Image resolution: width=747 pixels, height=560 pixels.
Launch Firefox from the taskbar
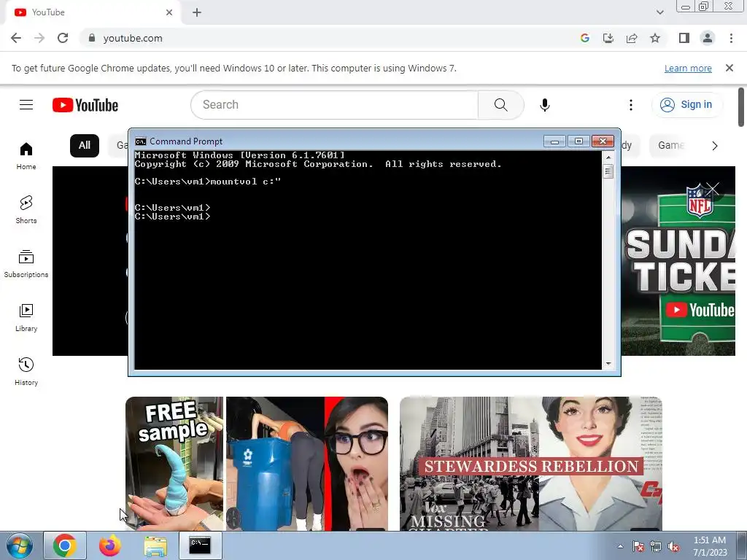point(110,545)
